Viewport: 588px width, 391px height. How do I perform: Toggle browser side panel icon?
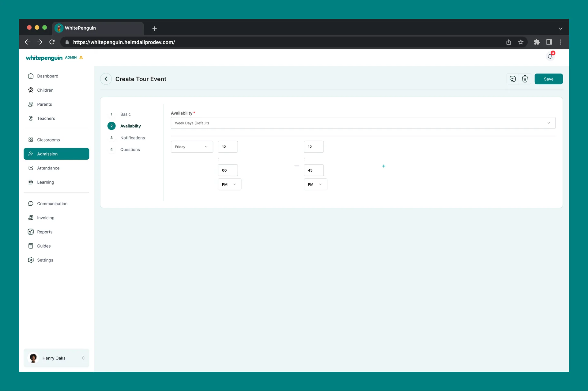coord(549,42)
